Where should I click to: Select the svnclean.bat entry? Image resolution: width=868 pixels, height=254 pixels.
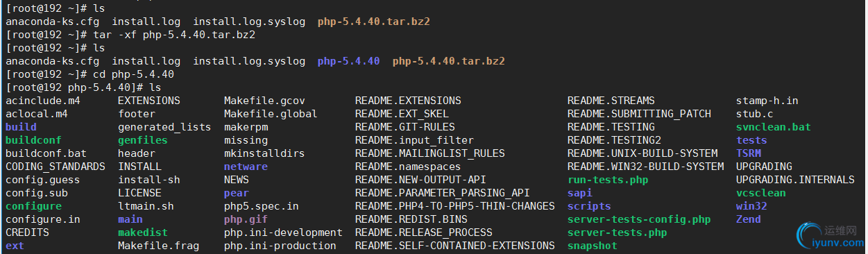tap(774, 127)
